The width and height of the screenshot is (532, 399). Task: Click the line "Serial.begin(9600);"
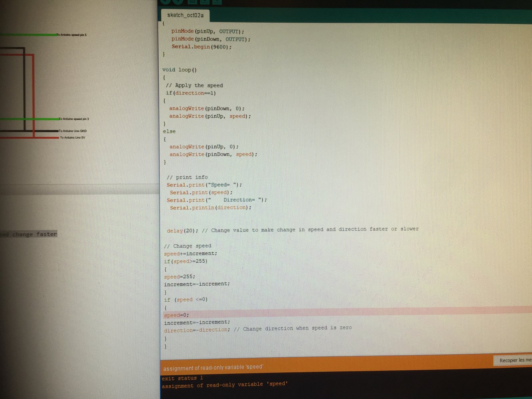(201, 47)
